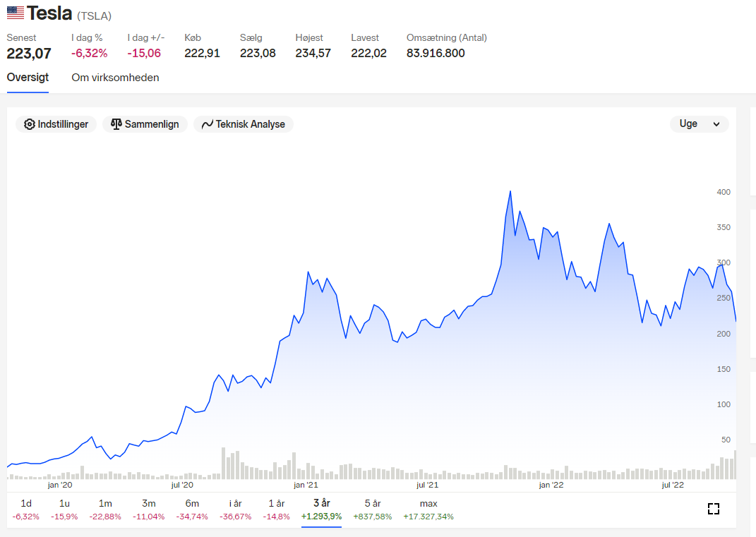Click the Lavest value 222,02

point(368,53)
